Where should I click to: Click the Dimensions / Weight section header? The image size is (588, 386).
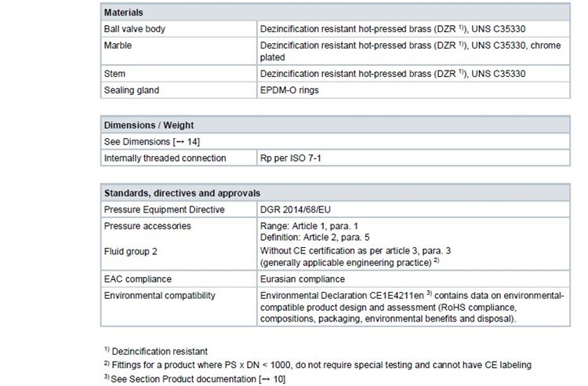[x=151, y=125]
